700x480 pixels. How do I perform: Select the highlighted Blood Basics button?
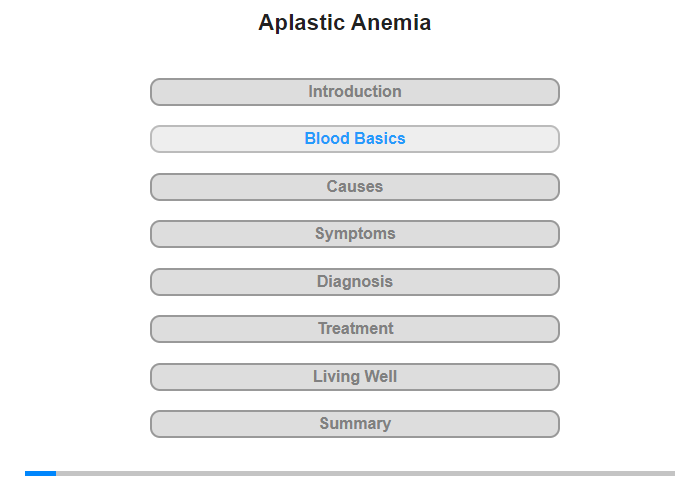click(x=354, y=139)
